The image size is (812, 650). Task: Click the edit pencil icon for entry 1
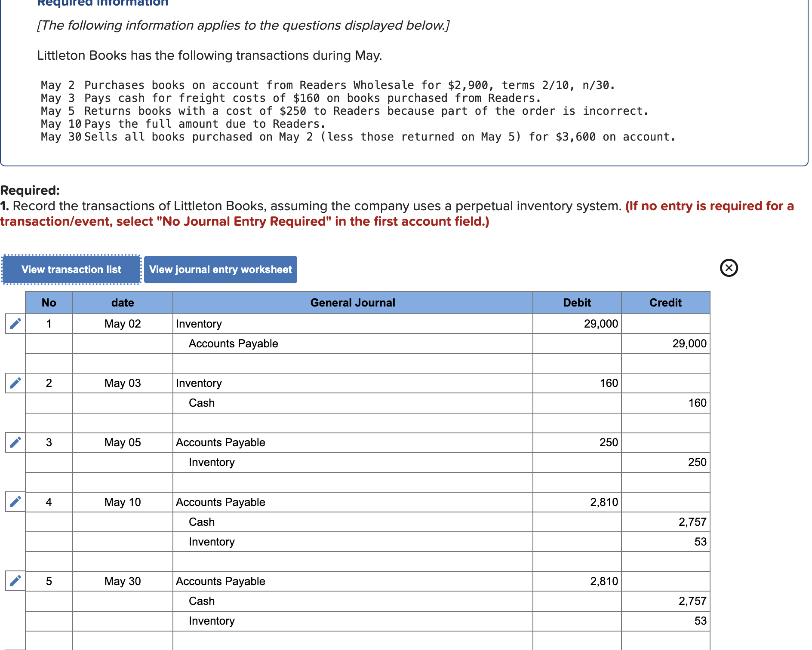point(15,324)
